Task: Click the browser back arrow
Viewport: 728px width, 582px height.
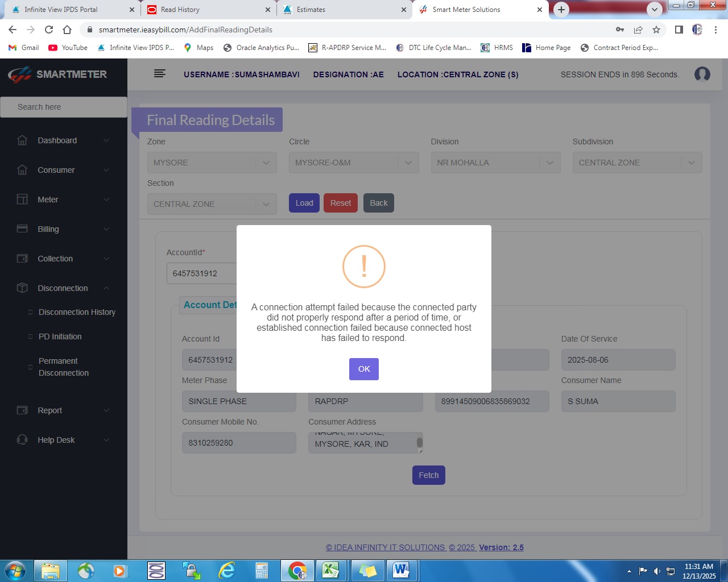Action: 13,30
